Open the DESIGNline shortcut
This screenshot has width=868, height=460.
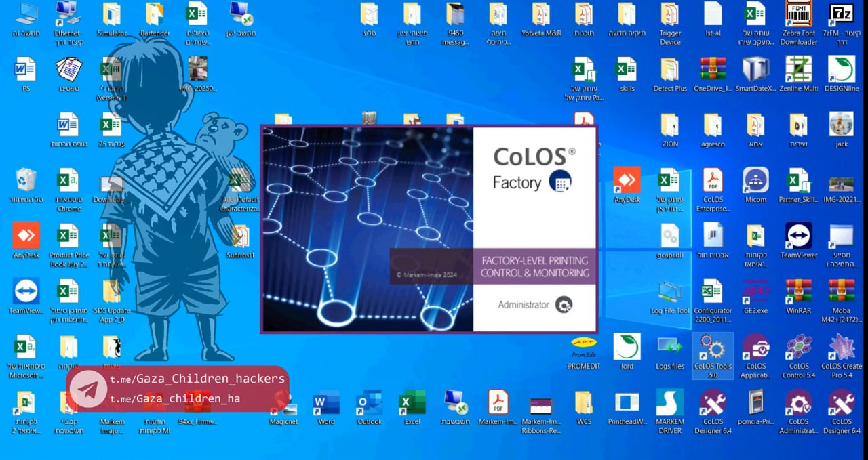[x=841, y=70]
